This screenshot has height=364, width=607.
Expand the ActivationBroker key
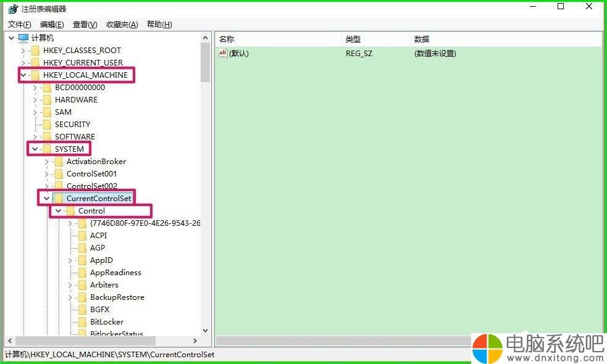coord(46,162)
